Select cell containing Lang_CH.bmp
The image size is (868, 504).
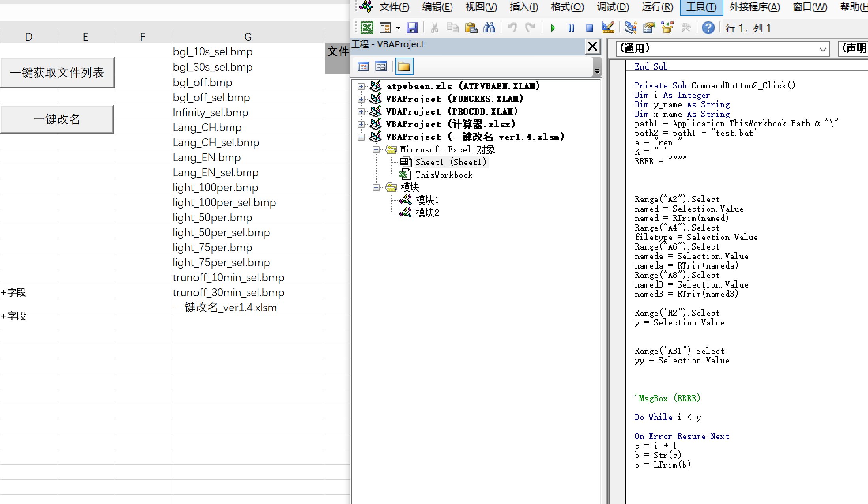click(x=248, y=128)
